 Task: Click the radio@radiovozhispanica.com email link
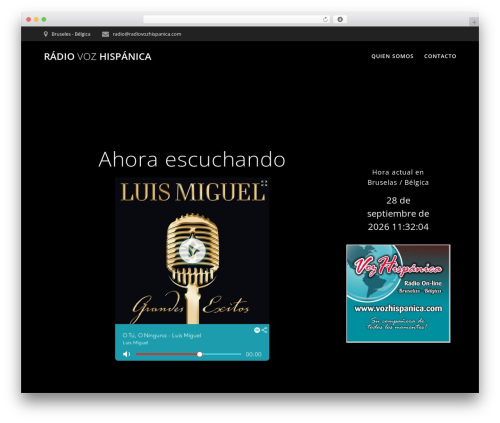tap(147, 34)
